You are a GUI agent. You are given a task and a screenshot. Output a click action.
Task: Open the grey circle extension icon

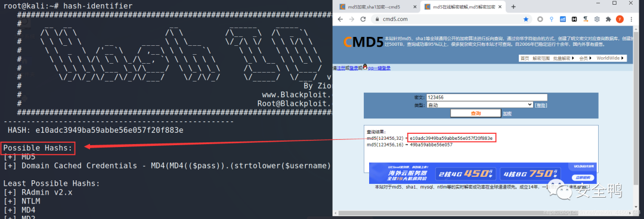[x=540, y=19]
